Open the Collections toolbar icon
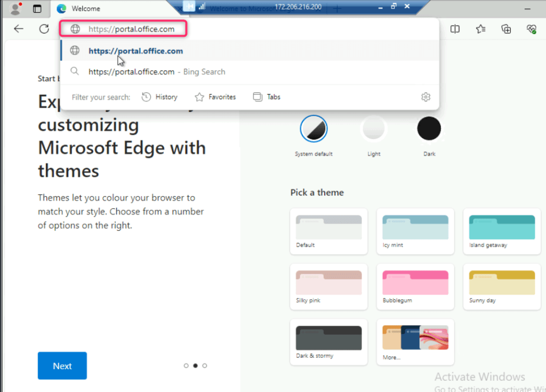 tap(507, 29)
